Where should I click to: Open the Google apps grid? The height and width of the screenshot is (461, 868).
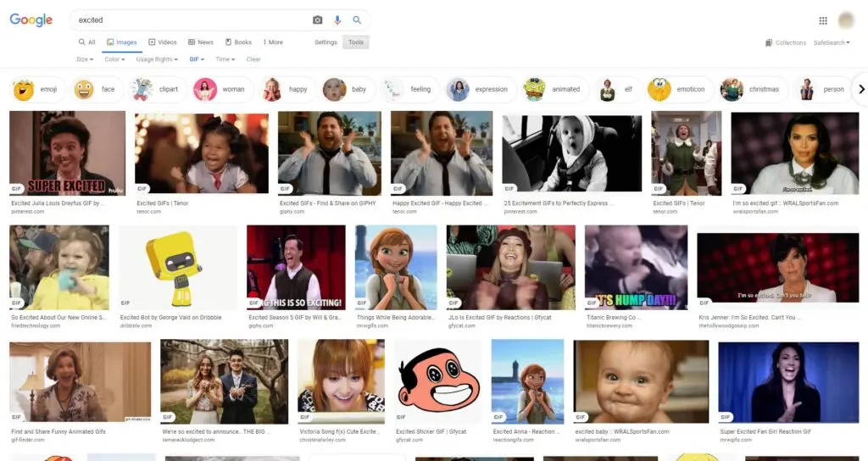[822, 20]
